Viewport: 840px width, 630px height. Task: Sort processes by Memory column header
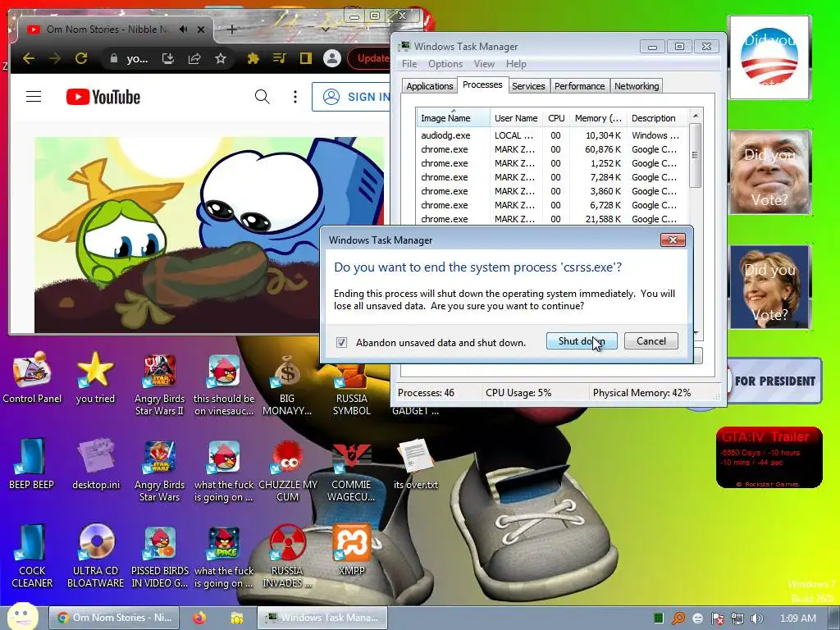598,118
